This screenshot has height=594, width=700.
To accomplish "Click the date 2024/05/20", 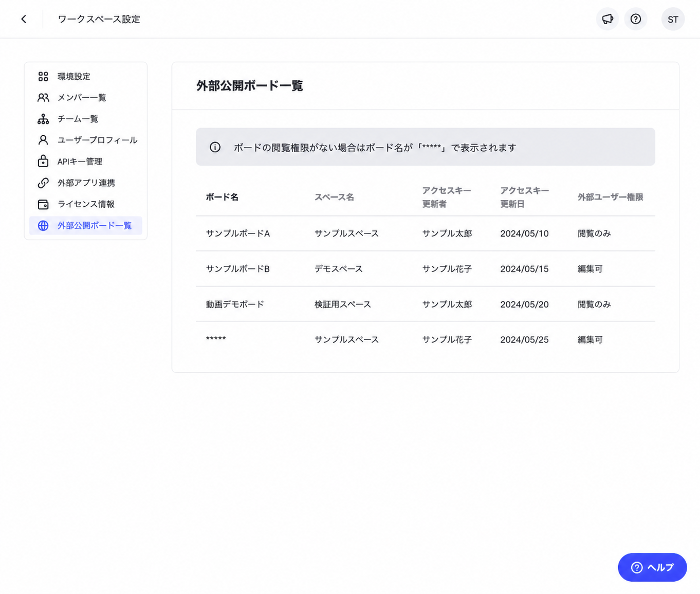I will pyautogui.click(x=524, y=304).
